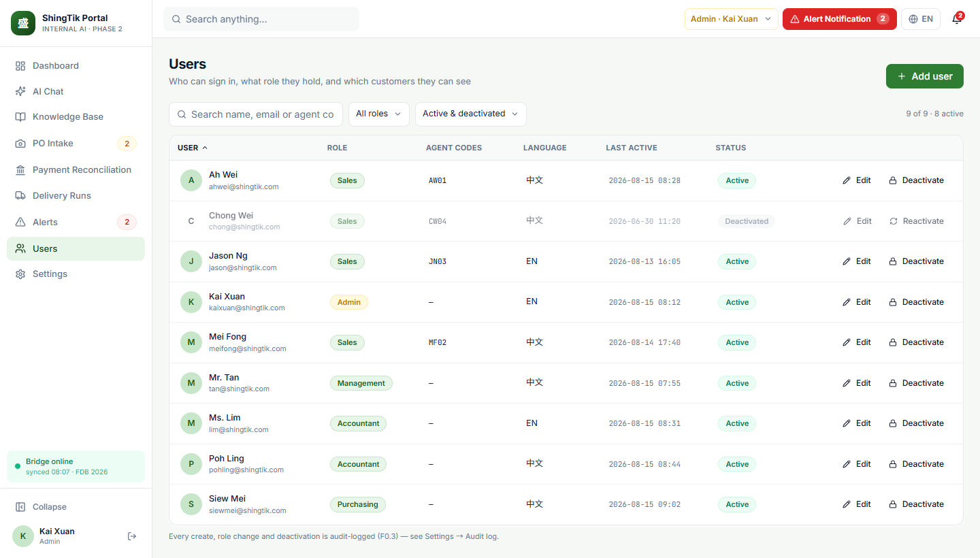Click the pencil icon in Kai Xuan's table row
The width and height of the screenshot is (980, 558).
[x=847, y=302]
